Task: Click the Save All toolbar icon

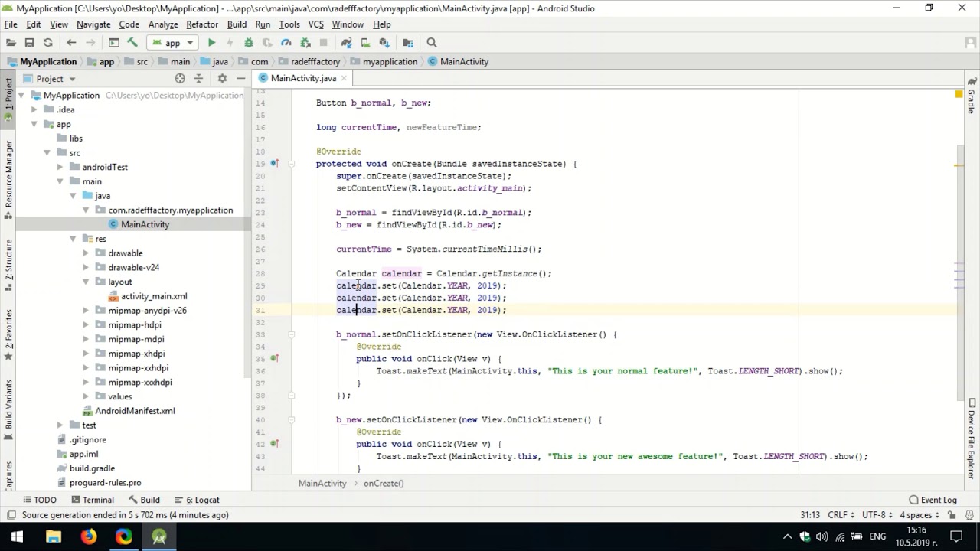Action: click(29, 43)
